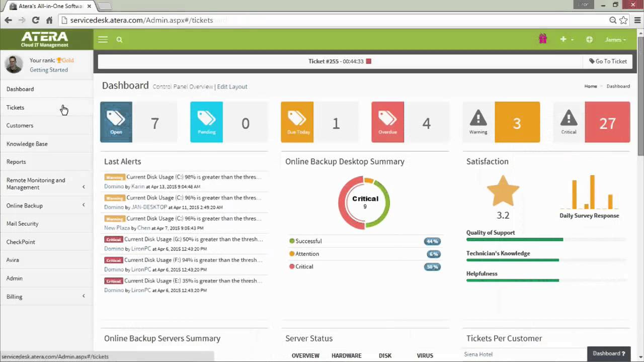Click the gold satisfaction star
The width and height of the screenshot is (644, 362).
point(503,191)
